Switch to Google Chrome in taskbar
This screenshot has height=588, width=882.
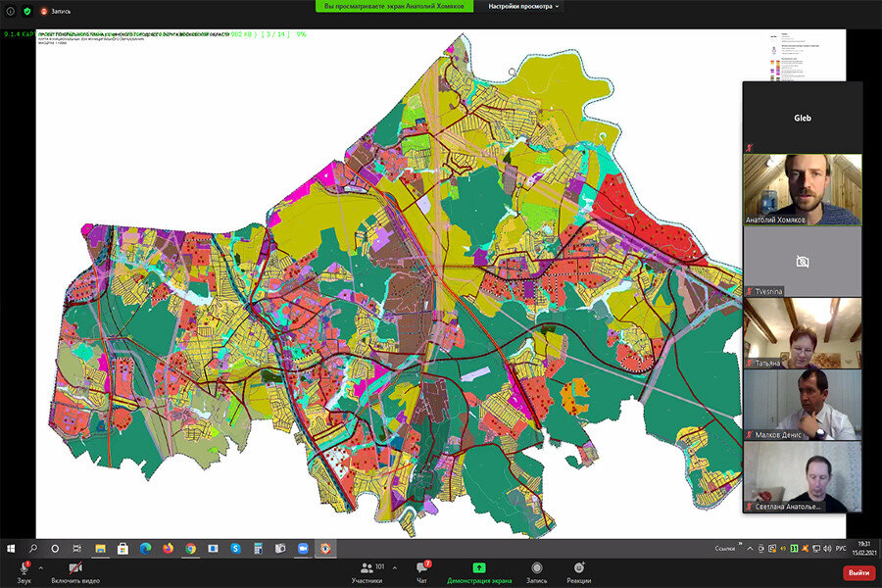pos(191,548)
